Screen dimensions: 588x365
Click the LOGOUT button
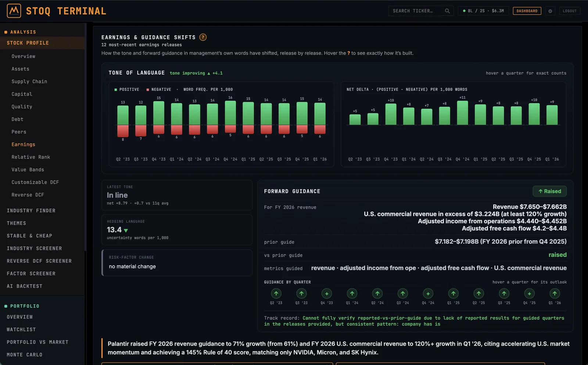pyautogui.click(x=570, y=11)
